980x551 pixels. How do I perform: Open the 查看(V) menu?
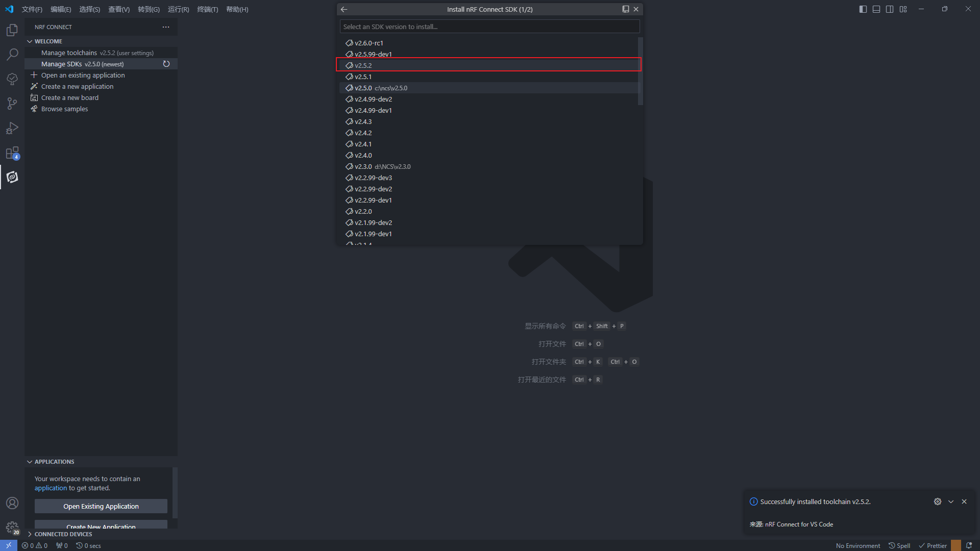tap(118, 9)
